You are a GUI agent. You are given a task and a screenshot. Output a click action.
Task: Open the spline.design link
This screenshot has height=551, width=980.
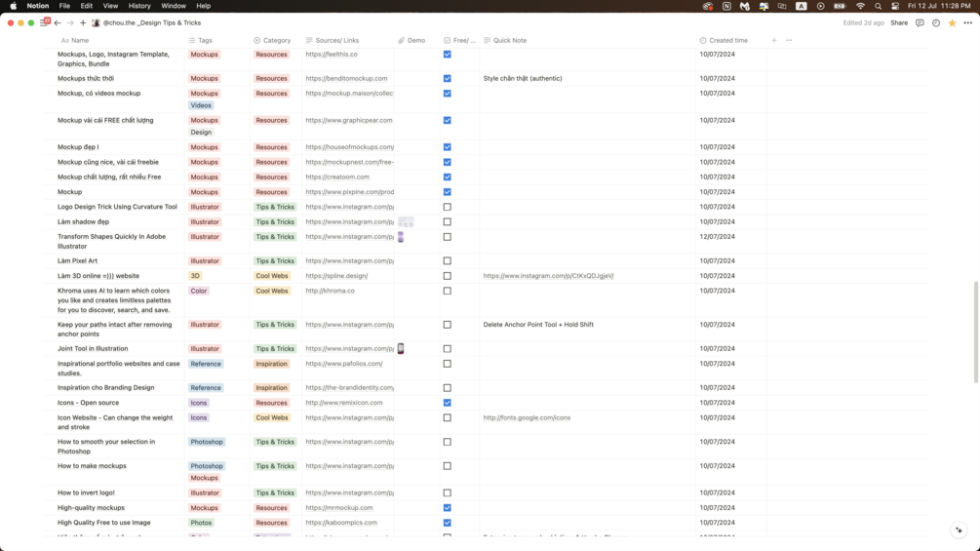click(x=336, y=276)
